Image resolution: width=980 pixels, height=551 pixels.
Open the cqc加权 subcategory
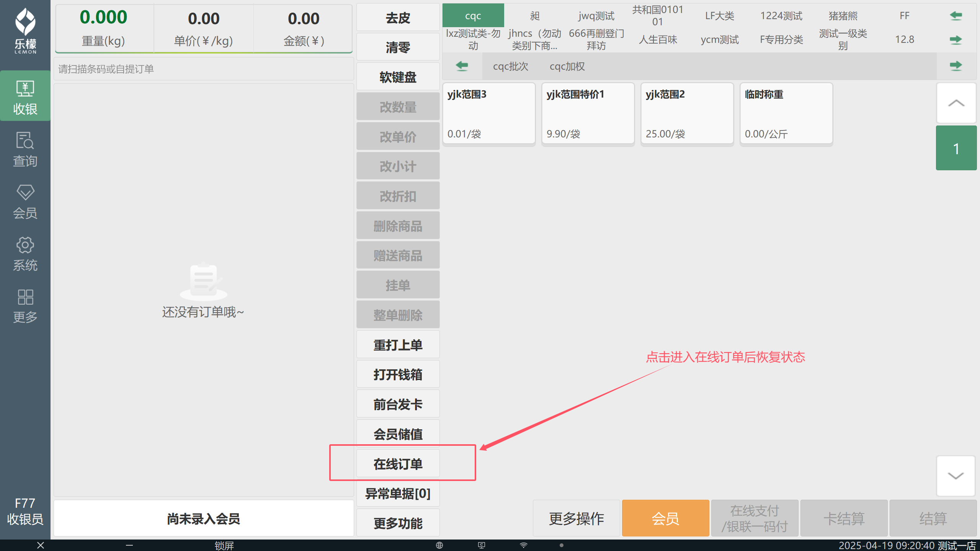pos(567,66)
